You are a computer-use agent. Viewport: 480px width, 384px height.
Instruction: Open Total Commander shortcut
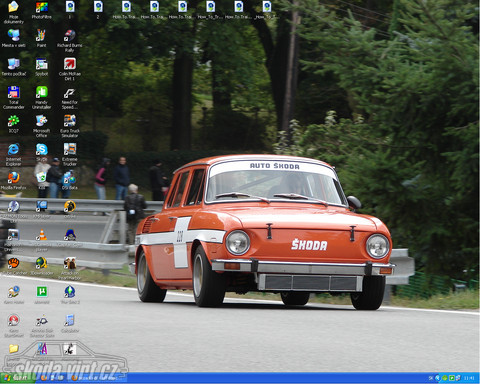pyautogui.click(x=13, y=92)
